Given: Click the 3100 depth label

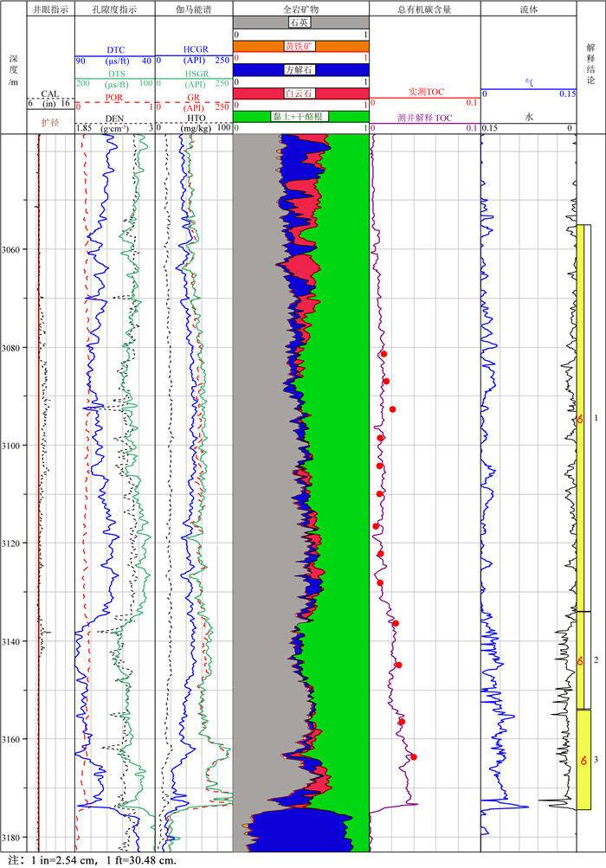Looking at the screenshot, I should 13,445.
